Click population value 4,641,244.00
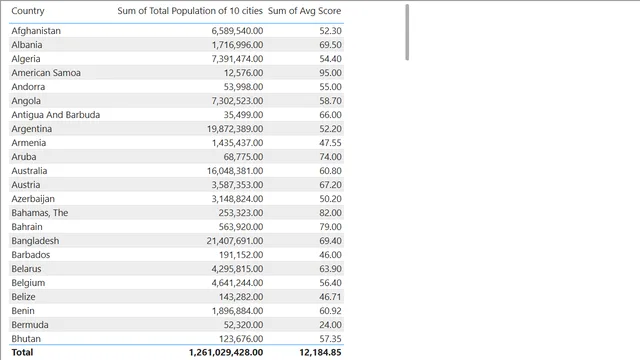The width and height of the screenshot is (640, 360). coord(237,283)
